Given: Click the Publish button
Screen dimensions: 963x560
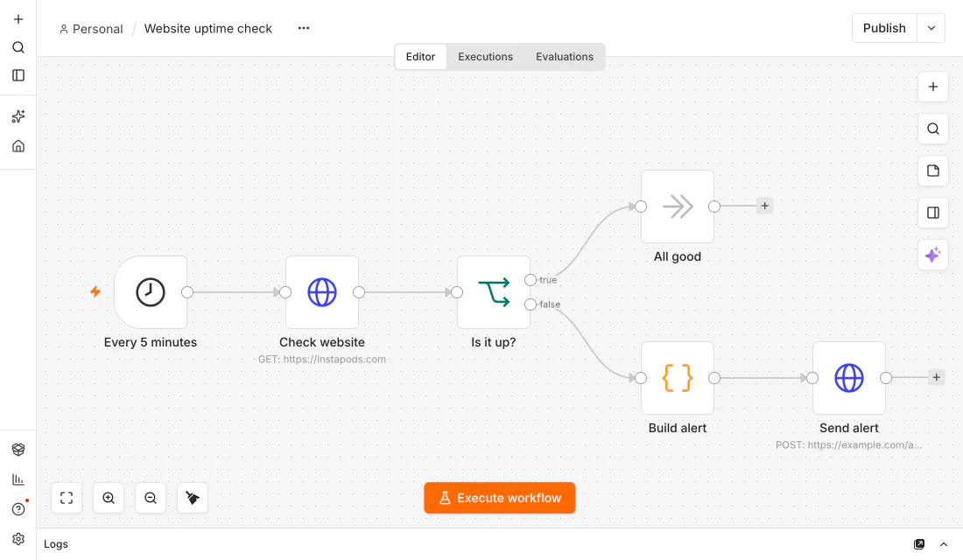Looking at the screenshot, I should (x=884, y=28).
